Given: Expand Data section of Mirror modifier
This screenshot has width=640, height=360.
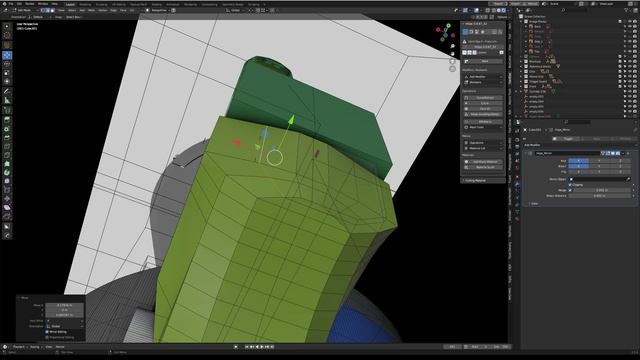Looking at the screenshot, I should [534, 204].
